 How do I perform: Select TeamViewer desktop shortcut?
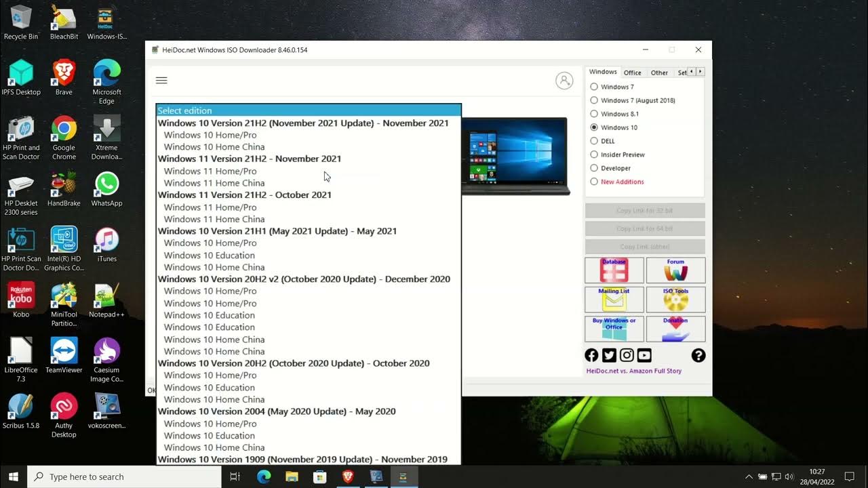click(x=64, y=356)
